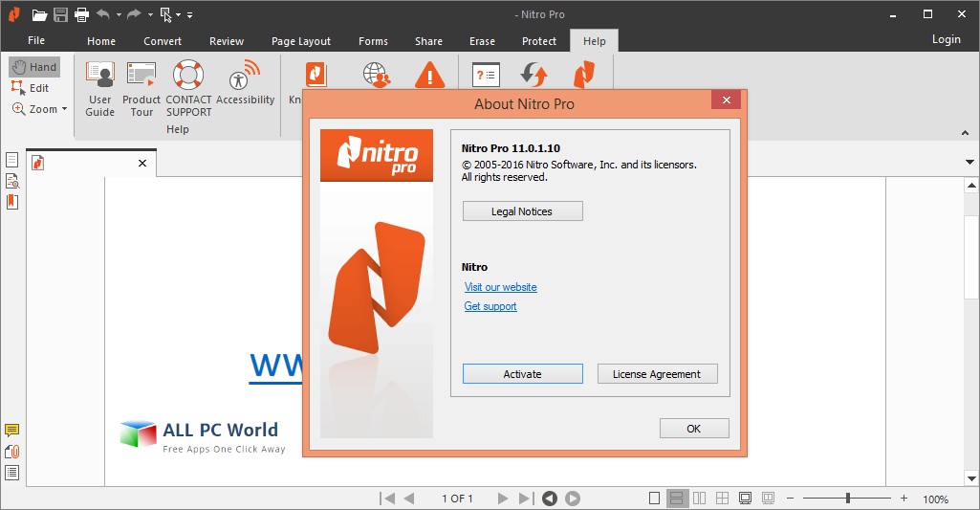Screen dimensions: 980x510
Task: Open the Pages panel in the sidebar
Action: point(11,160)
